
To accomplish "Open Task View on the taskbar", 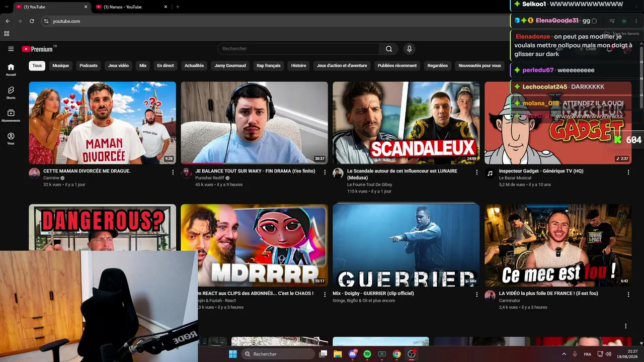I will (323, 354).
